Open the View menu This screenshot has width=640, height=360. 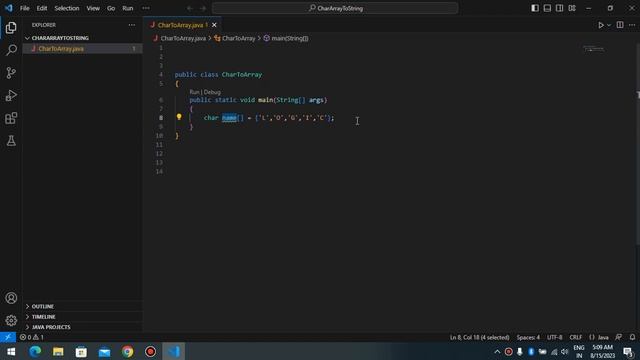pyautogui.click(x=93, y=8)
